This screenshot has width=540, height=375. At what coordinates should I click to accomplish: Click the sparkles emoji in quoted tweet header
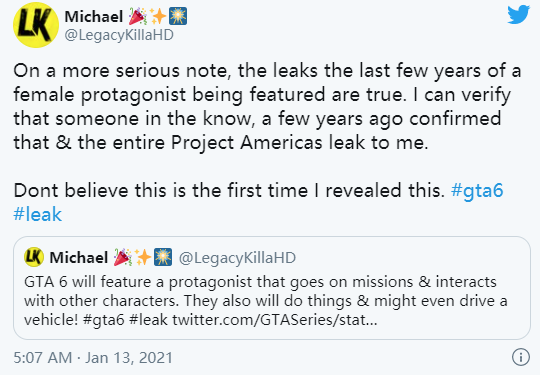click(143, 257)
